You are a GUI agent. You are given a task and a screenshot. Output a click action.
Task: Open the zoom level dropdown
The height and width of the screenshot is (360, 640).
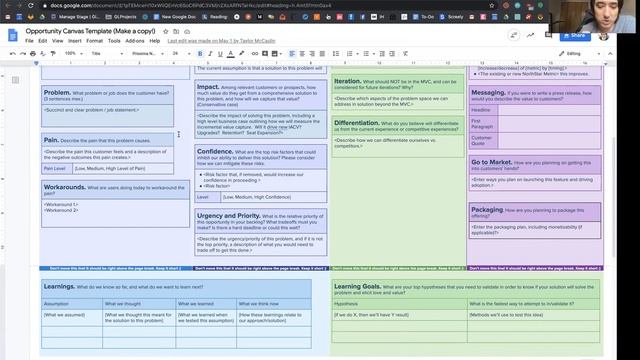click(74, 53)
